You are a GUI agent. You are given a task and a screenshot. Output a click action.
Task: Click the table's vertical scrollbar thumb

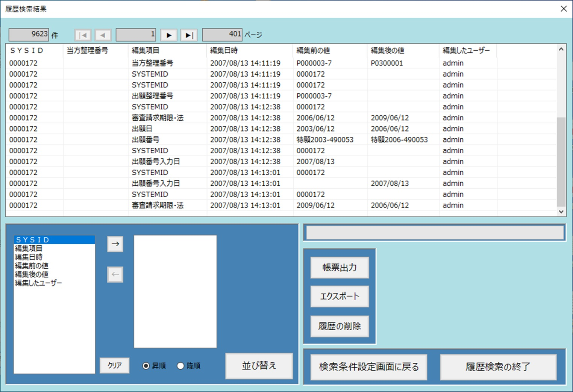(561, 162)
